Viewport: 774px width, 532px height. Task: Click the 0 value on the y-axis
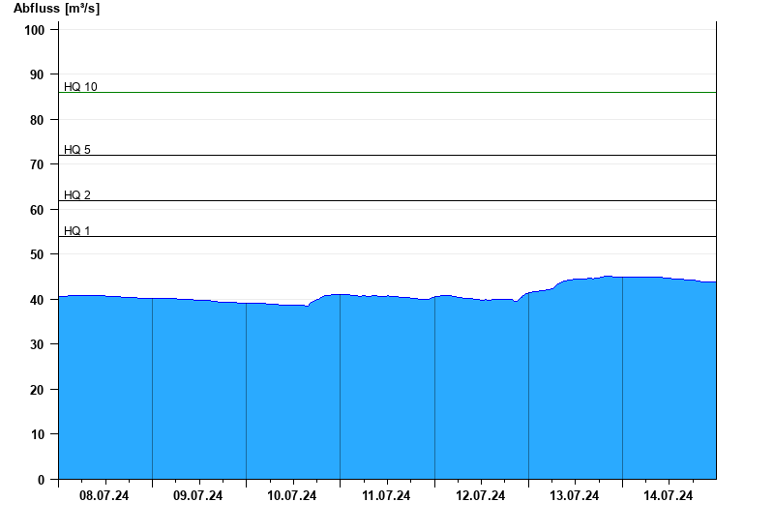[42, 480]
